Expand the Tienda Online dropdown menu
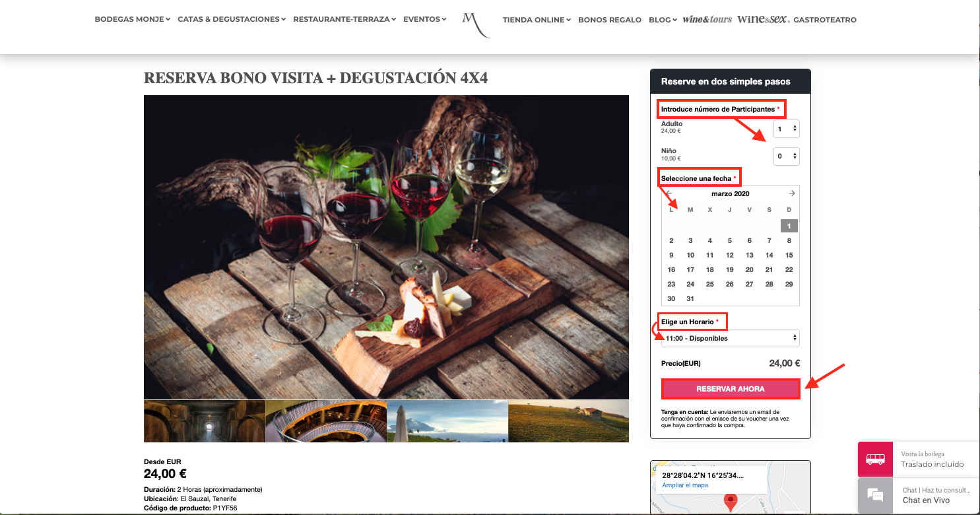The width and height of the screenshot is (980, 515). 537,20
